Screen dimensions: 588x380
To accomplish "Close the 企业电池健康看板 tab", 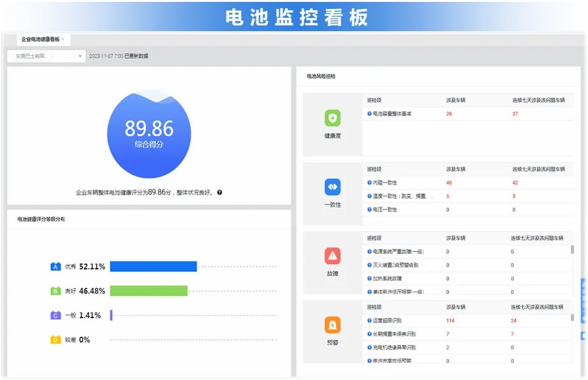I will point(63,38).
